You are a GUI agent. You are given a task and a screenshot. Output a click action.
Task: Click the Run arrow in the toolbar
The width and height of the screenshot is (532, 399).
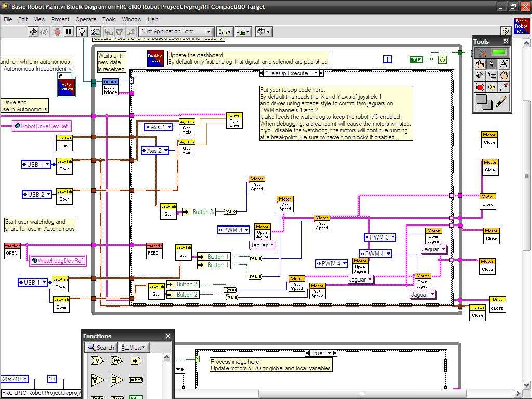[x=33, y=32]
